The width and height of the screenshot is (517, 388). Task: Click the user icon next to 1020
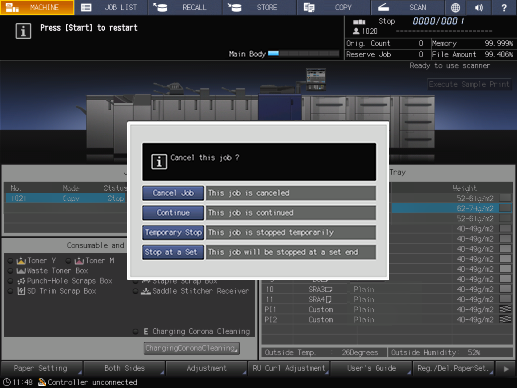point(356,31)
